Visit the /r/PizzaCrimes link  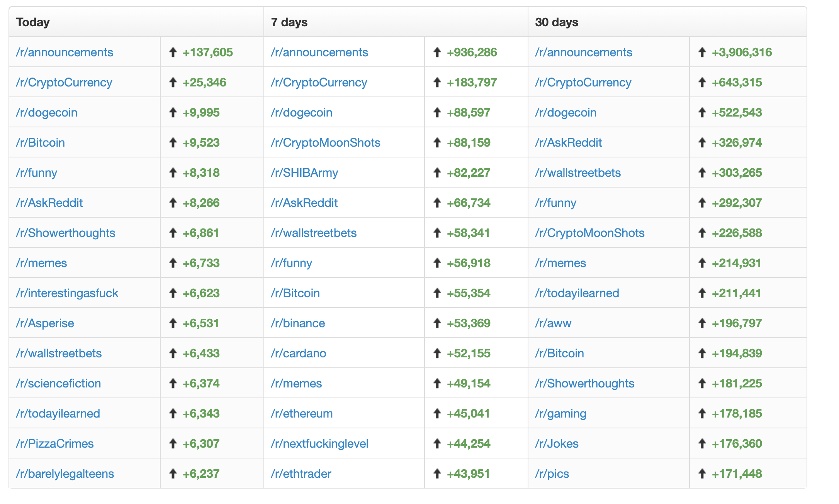pos(55,443)
